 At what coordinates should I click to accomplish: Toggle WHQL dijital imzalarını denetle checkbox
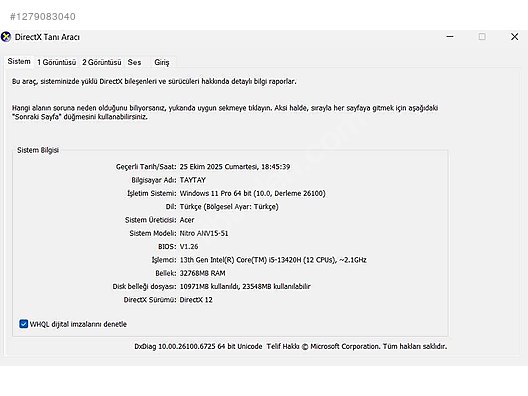point(24,324)
